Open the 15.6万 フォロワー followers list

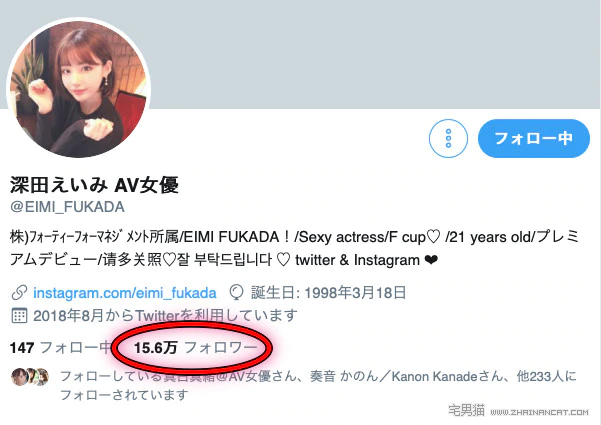coord(195,348)
